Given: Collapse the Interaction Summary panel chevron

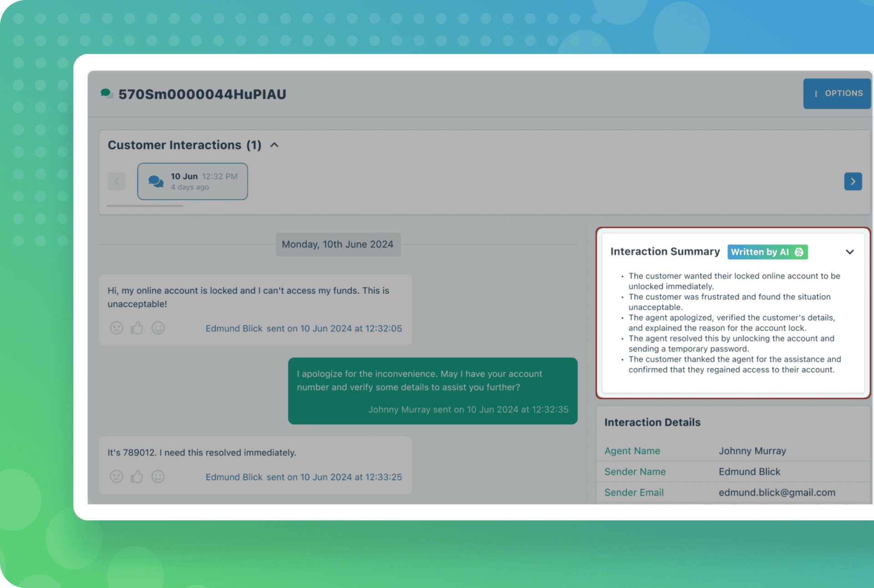Looking at the screenshot, I should (849, 252).
